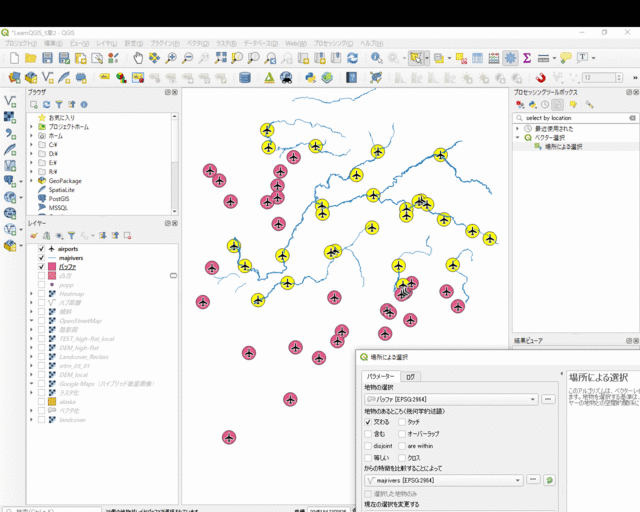Open the プロセシング menu

(333, 43)
